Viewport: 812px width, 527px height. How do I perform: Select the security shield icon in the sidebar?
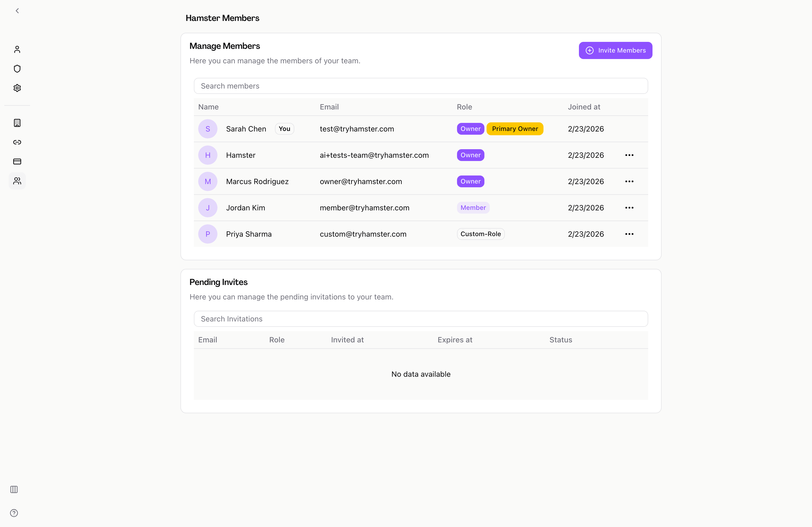17,68
